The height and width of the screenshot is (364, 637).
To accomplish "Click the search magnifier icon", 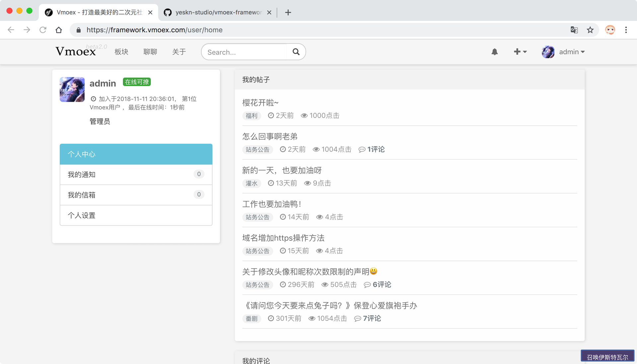I will [296, 52].
